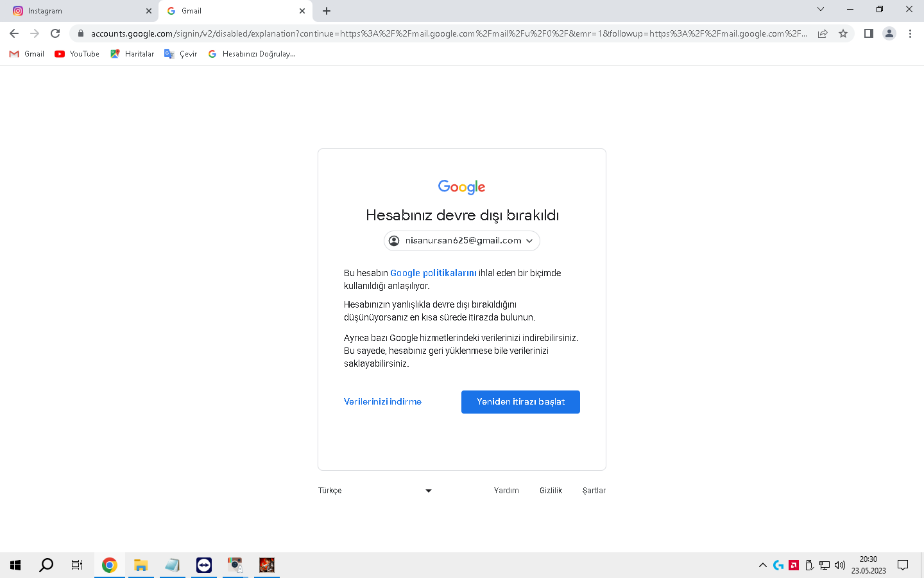Go back to the previous page

click(x=14, y=33)
